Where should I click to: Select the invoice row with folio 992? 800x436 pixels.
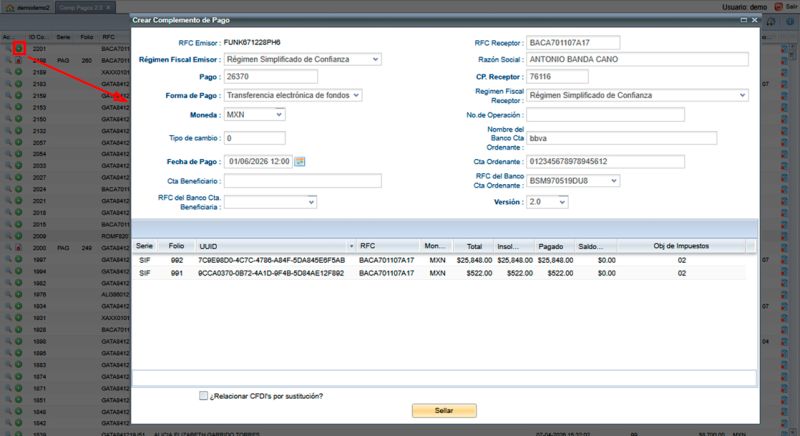[439, 260]
